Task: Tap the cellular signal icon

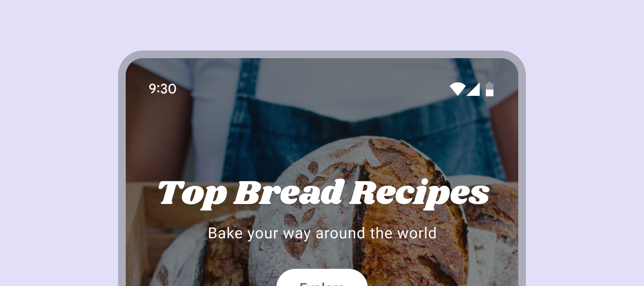Action: tap(473, 89)
